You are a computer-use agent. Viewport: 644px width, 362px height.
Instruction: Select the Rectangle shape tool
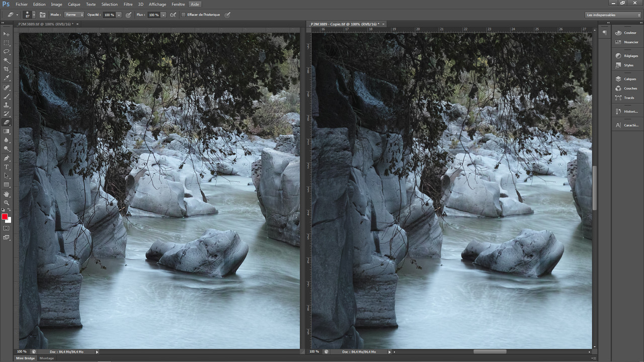(7, 185)
